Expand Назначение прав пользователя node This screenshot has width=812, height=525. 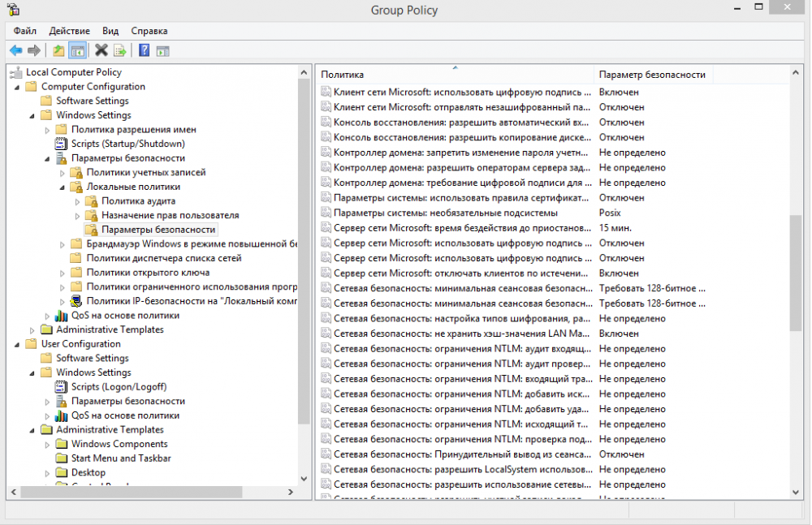point(77,216)
